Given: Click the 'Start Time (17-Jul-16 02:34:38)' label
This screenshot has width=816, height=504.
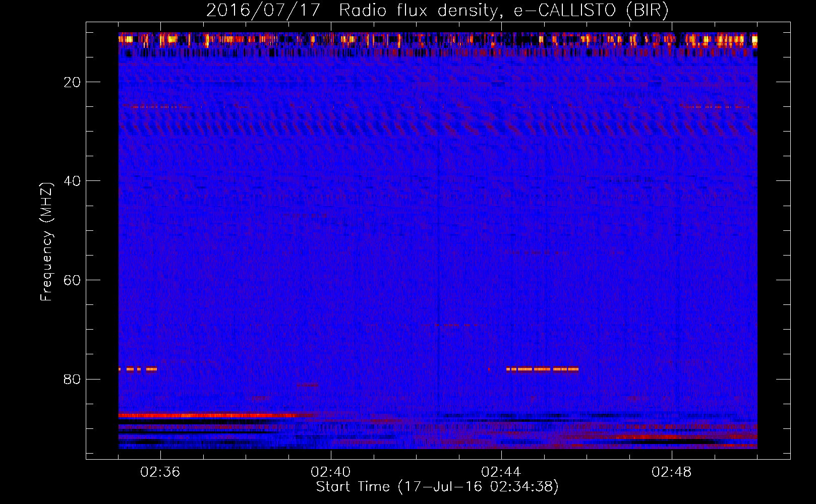Looking at the screenshot, I should click(x=437, y=487).
